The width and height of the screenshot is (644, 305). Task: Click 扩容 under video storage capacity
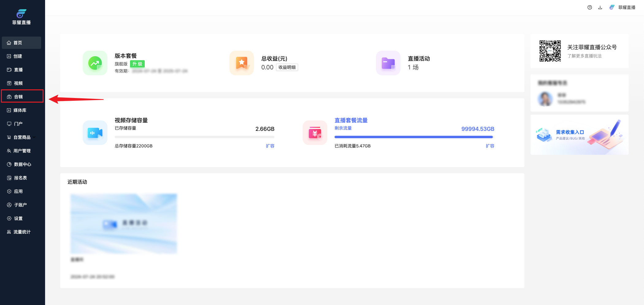[x=270, y=146]
